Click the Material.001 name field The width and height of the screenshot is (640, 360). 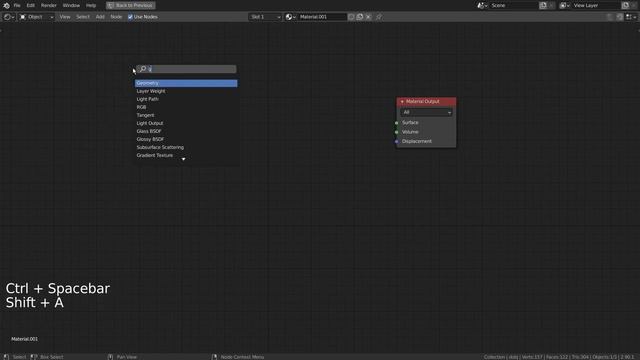(x=322, y=17)
